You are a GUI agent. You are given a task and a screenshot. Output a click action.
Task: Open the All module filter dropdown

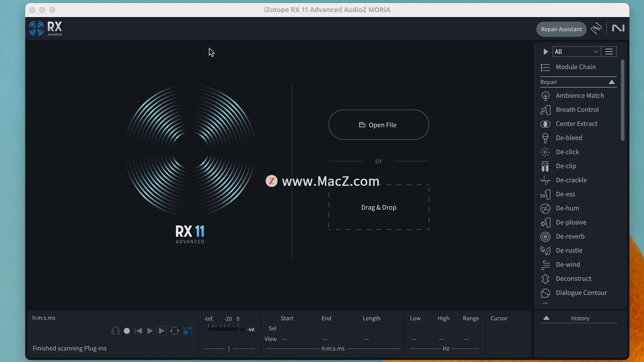click(x=577, y=52)
